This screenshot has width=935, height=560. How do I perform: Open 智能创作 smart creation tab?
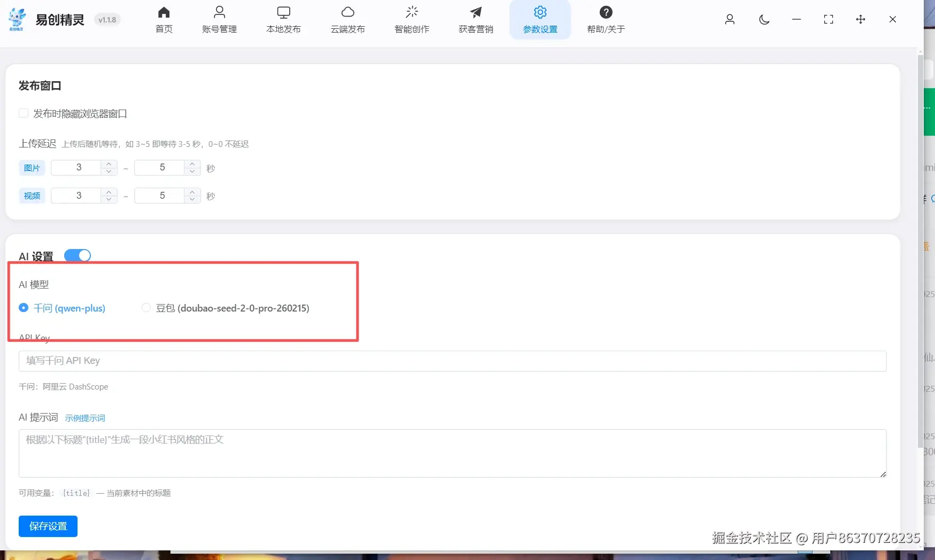pos(412,20)
